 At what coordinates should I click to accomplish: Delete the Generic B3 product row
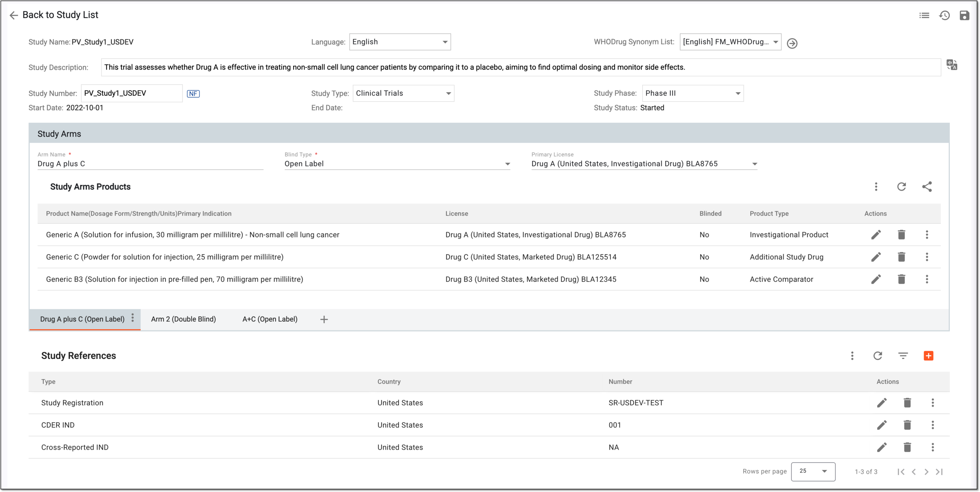[901, 279]
